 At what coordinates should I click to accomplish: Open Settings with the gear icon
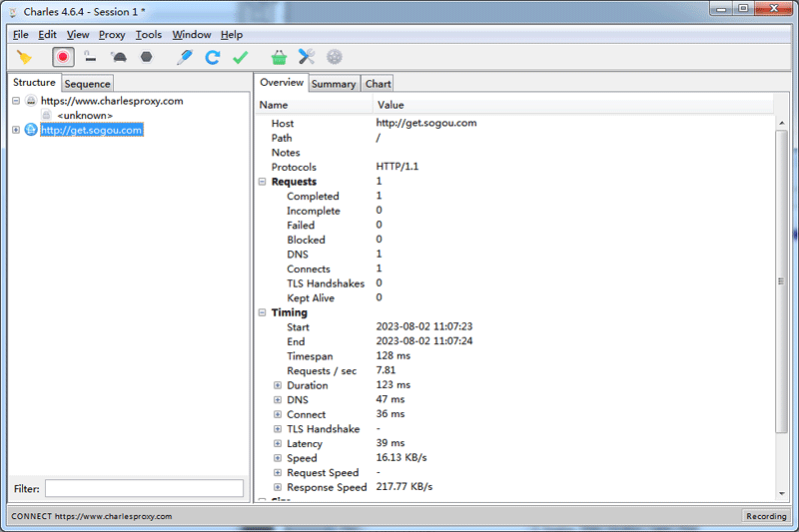335,58
